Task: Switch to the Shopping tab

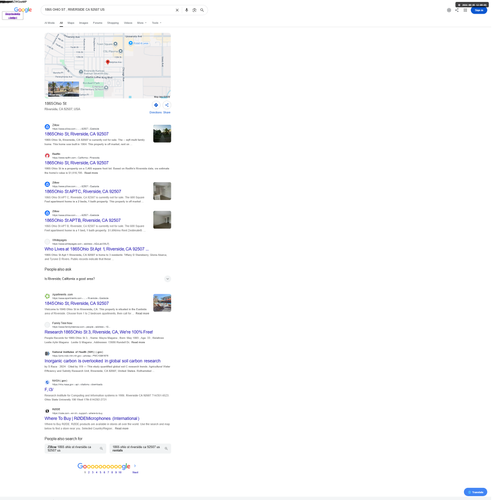Action: (113, 23)
